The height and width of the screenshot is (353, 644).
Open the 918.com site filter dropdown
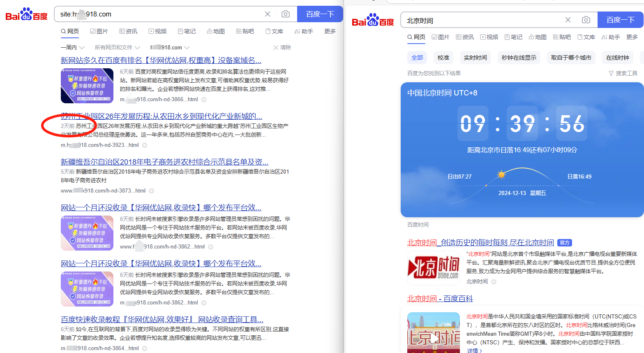(x=170, y=48)
